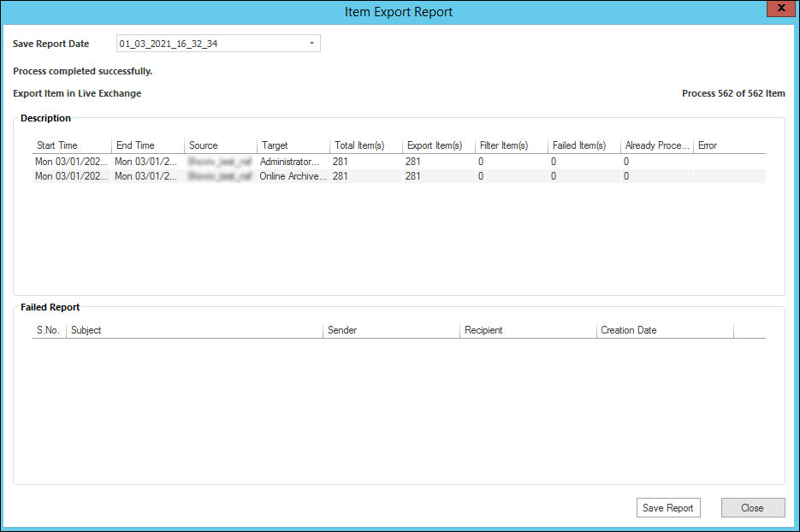
Task: Click the Total Item(s) column header
Action: [x=366, y=145]
